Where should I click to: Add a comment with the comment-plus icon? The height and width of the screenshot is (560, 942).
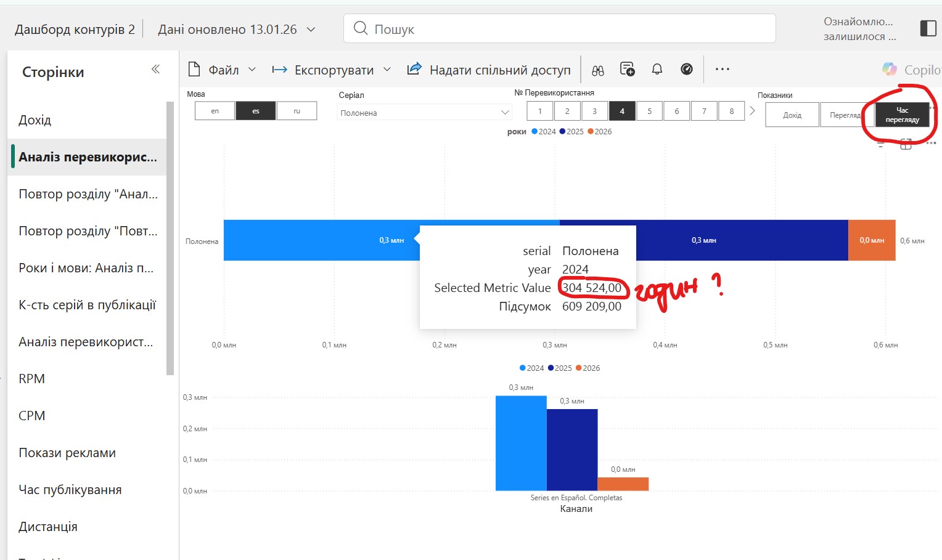(x=628, y=69)
